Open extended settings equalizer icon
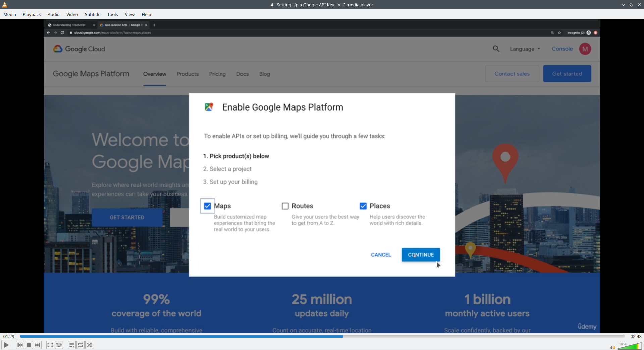This screenshot has height=350, width=644. click(59, 345)
